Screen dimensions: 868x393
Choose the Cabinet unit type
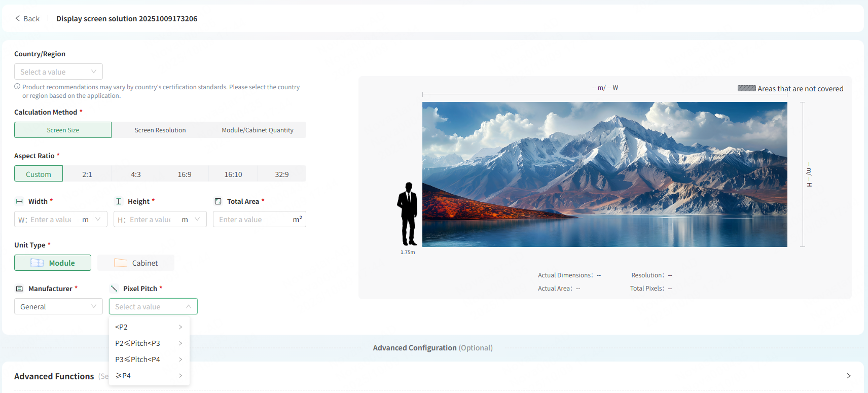136,263
